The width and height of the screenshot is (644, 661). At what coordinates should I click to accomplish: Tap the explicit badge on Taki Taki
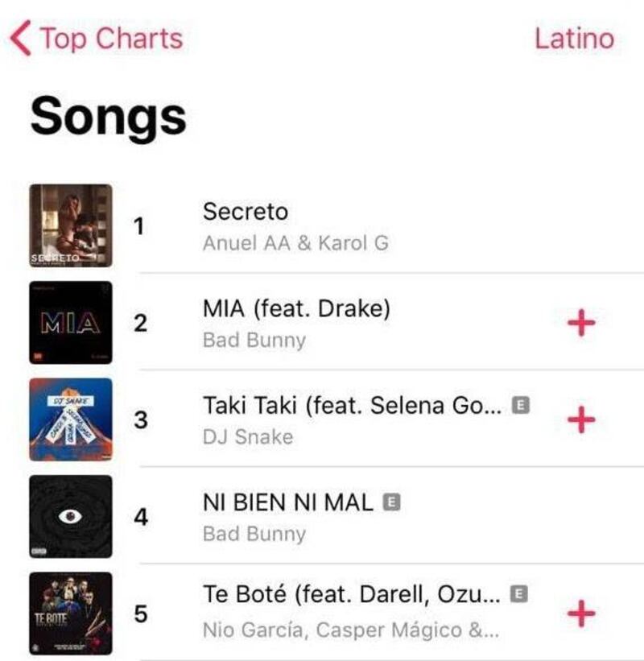point(521,405)
